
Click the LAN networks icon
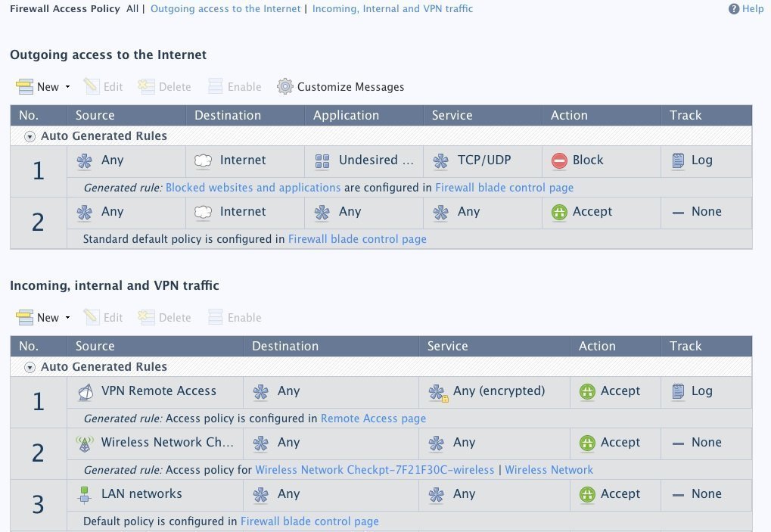85,494
